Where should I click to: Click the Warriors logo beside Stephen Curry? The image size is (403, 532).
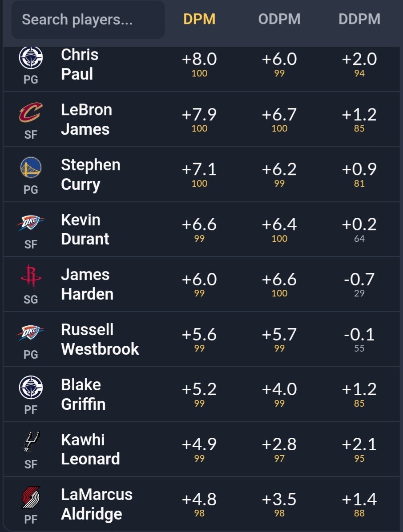pyautogui.click(x=31, y=167)
